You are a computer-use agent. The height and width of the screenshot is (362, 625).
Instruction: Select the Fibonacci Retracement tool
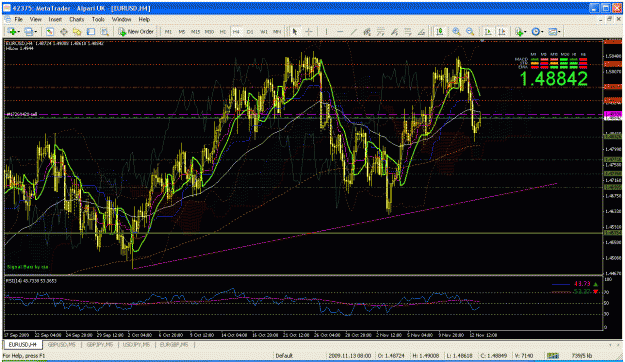pyautogui.click(x=381, y=31)
